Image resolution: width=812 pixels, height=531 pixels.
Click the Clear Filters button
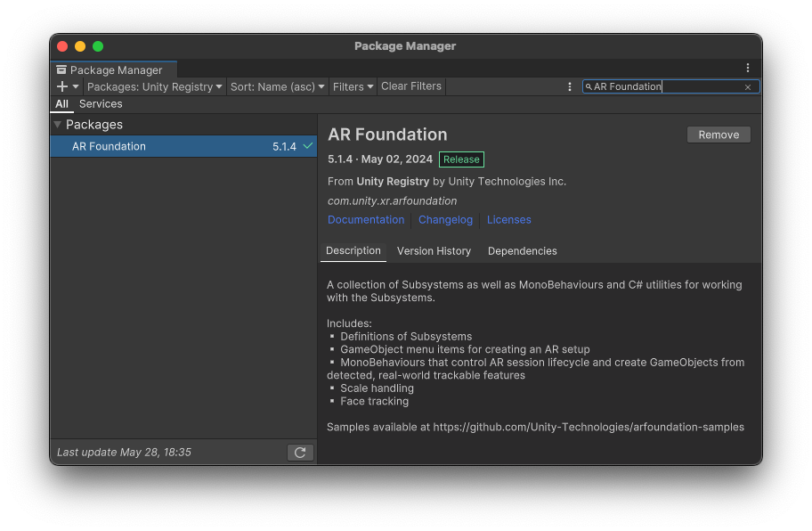[411, 86]
